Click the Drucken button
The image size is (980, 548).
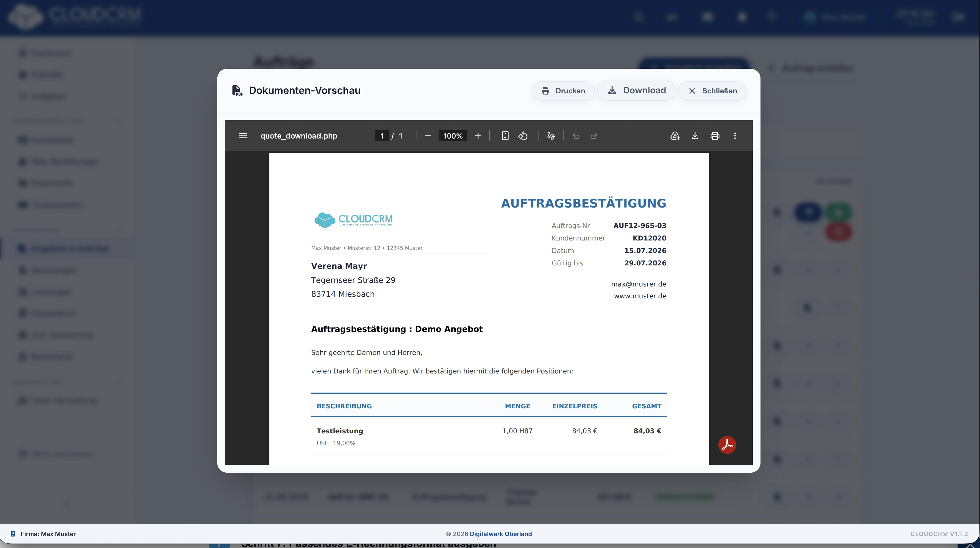563,91
